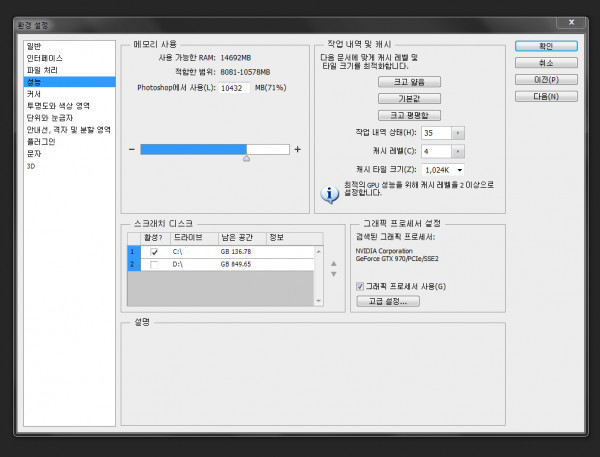Toggle 그래픽 프로세서 사용 checkbox

point(360,286)
